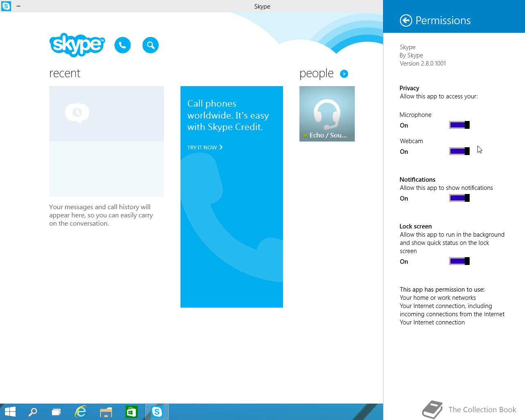Click the 'people' heading

click(316, 73)
